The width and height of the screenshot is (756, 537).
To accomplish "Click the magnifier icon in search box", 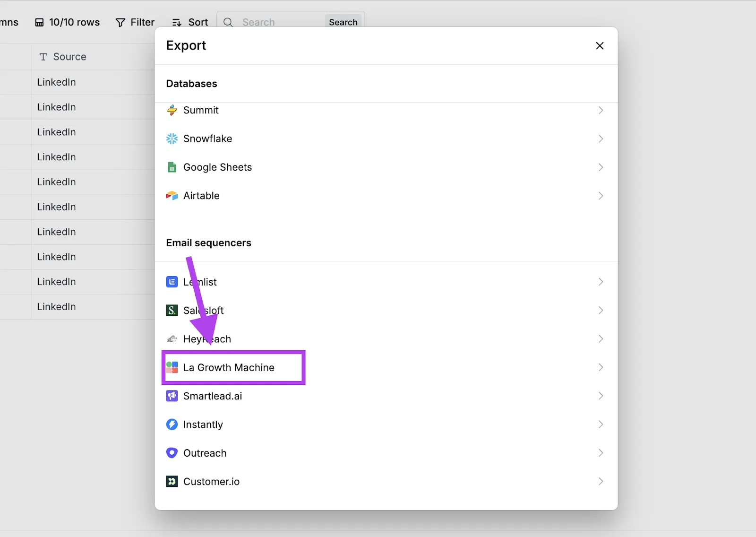I will tap(228, 22).
